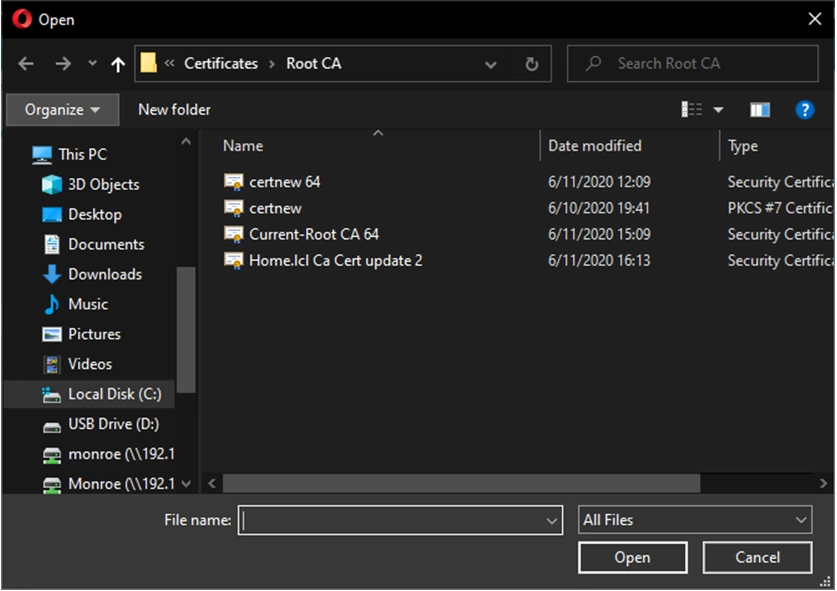Select the Home.lcl Ca Cert update 2 file
The height and width of the screenshot is (591, 837).
tap(335, 260)
